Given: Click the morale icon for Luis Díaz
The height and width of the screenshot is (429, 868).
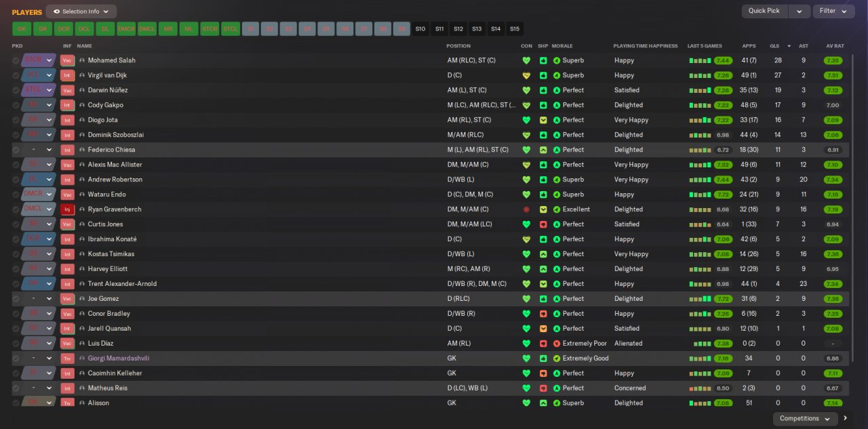Looking at the screenshot, I should coord(557,344).
